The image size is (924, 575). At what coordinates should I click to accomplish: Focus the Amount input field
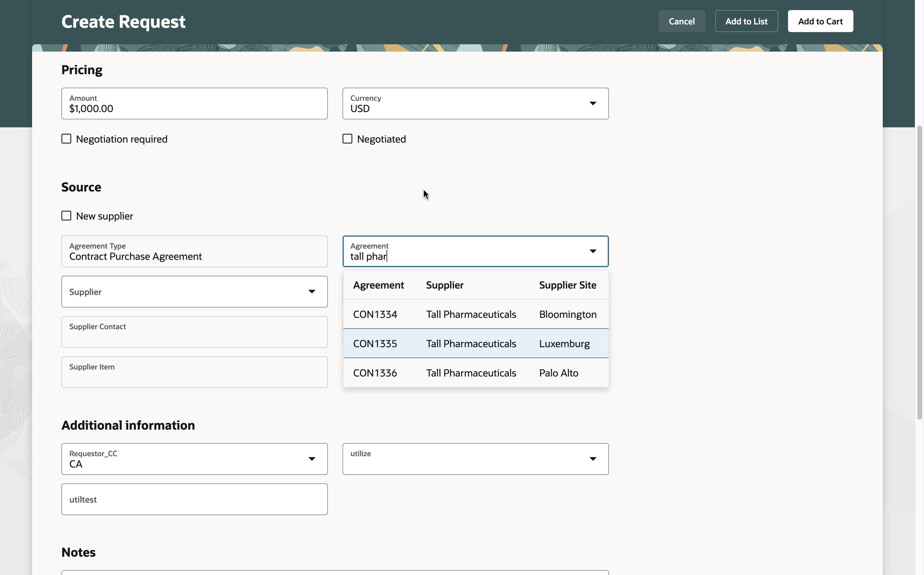pyautogui.click(x=194, y=104)
